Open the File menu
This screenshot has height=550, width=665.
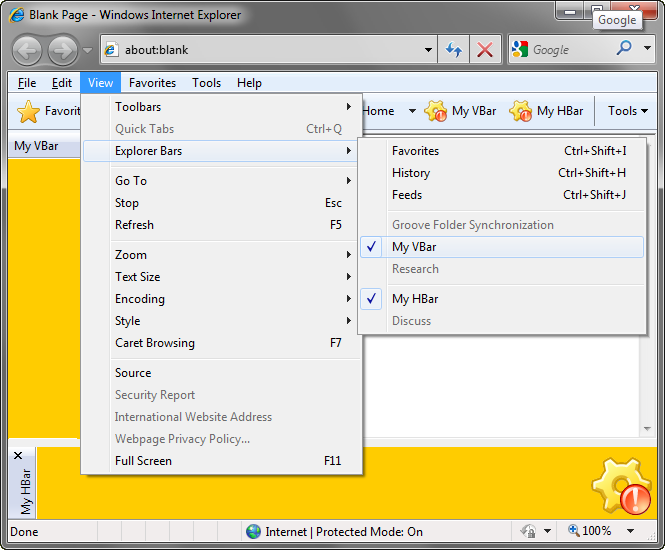pyautogui.click(x=27, y=83)
